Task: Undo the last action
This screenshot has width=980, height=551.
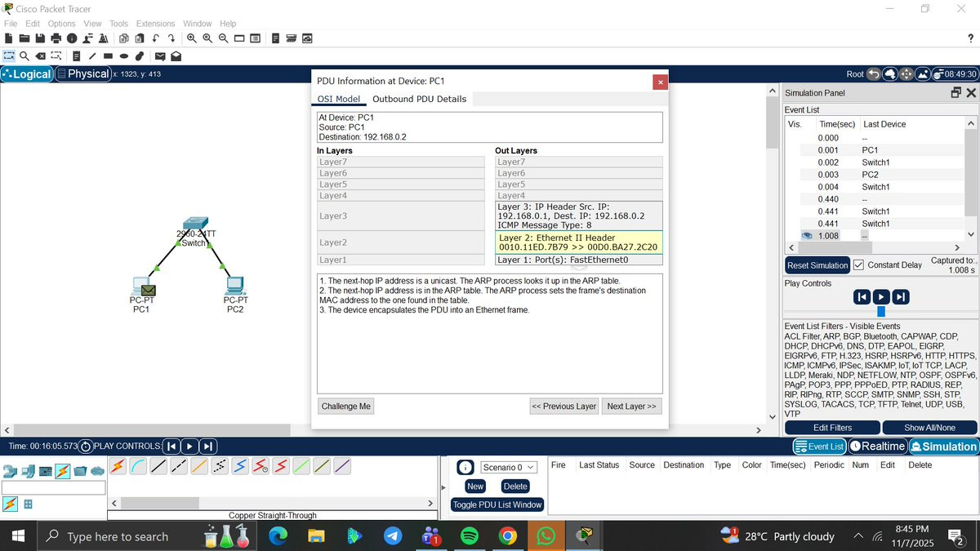Action: point(156,38)
